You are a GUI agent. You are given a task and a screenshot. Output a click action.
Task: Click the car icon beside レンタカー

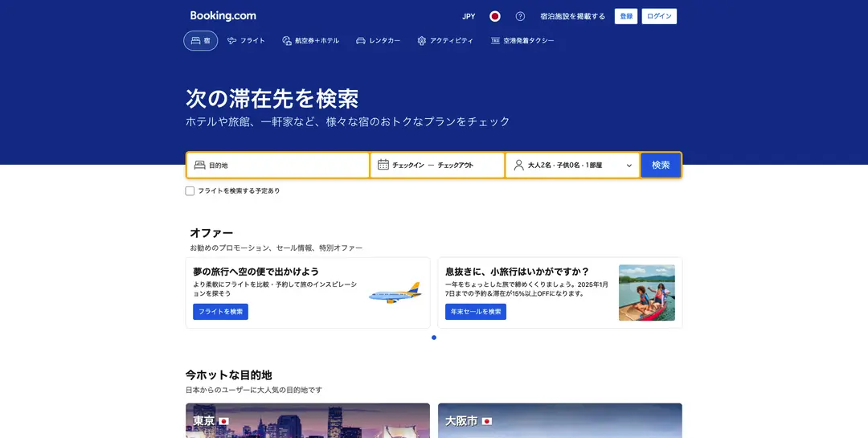coord(360,40)
